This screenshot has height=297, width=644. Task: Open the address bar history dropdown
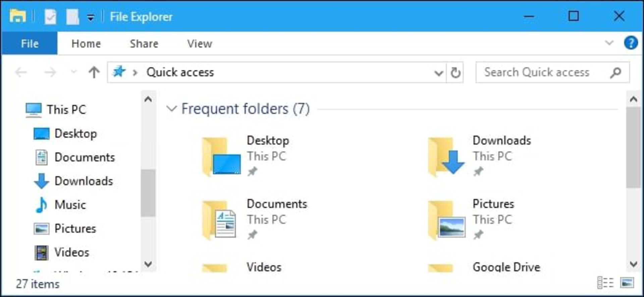click(438, 73)
